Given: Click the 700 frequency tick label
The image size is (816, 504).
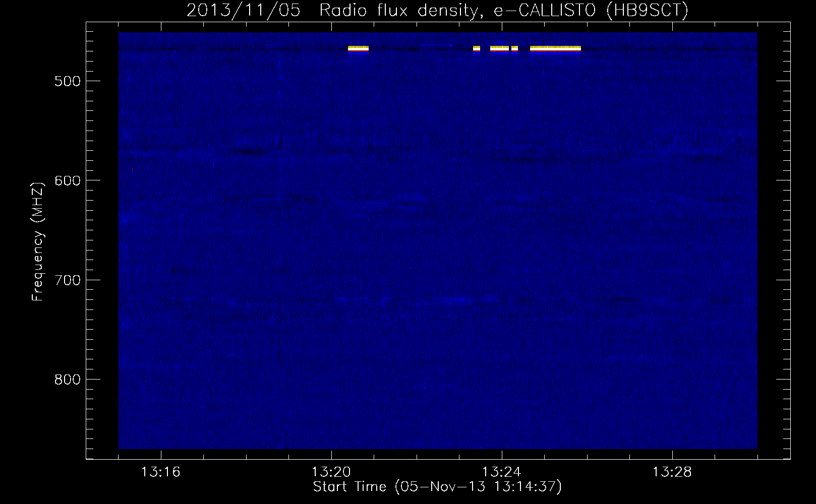Looking at the screenshot, I should [67, 280].
